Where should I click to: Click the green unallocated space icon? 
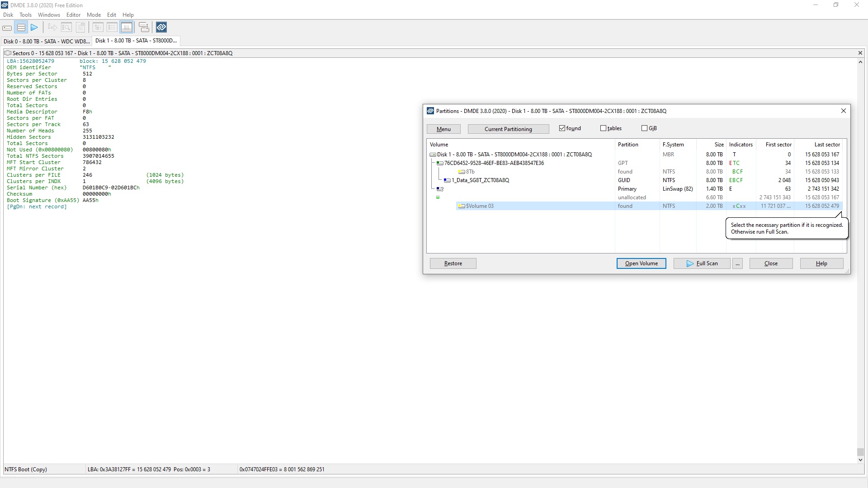pyautogui.click(x=438, y=197)
